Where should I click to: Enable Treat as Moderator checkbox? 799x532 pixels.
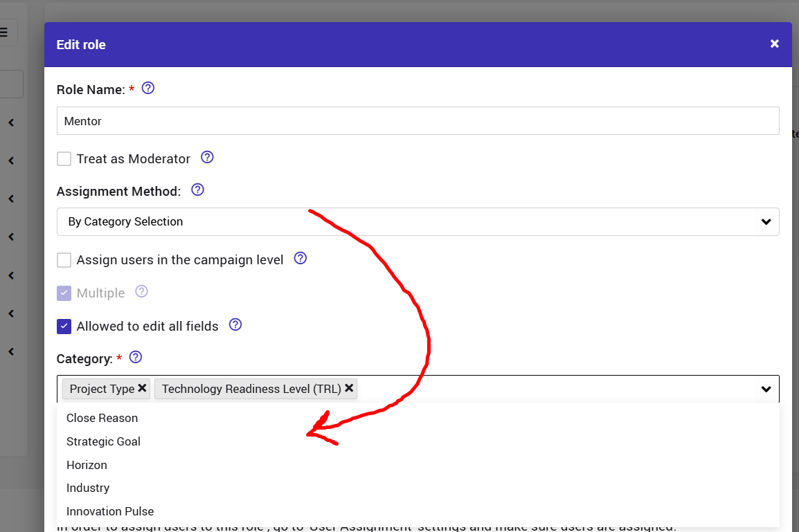(64, 159)
